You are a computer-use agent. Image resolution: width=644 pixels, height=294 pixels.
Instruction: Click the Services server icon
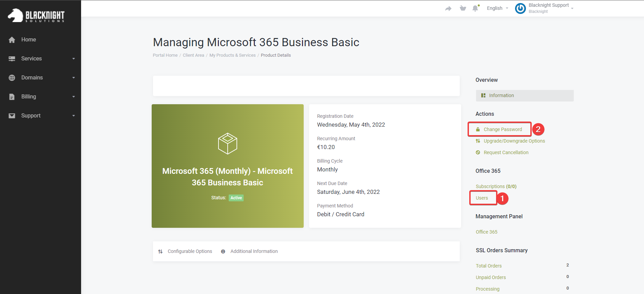pyautogui.click(x=12, y=59)
